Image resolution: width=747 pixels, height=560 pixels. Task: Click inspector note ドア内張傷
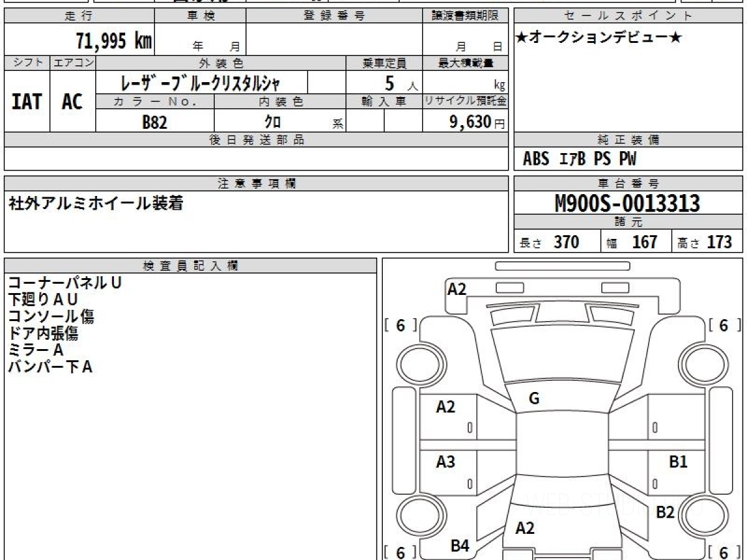point(43,333)
